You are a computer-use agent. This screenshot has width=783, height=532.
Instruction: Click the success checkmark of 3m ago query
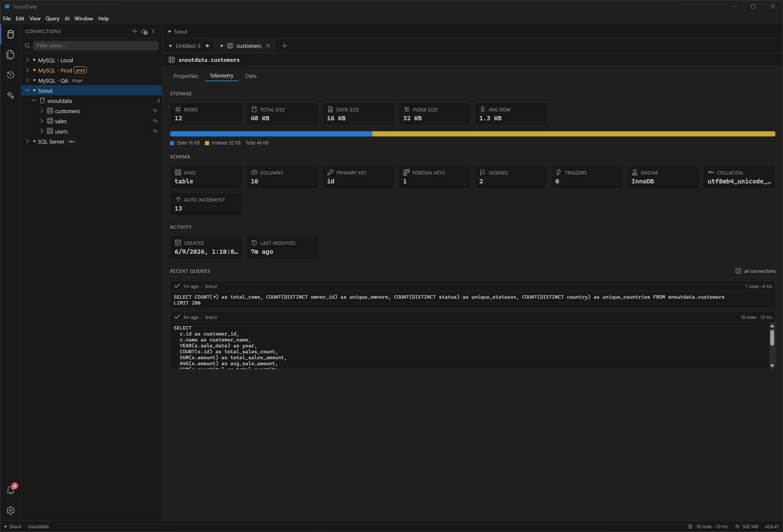(x=177, y=317)
